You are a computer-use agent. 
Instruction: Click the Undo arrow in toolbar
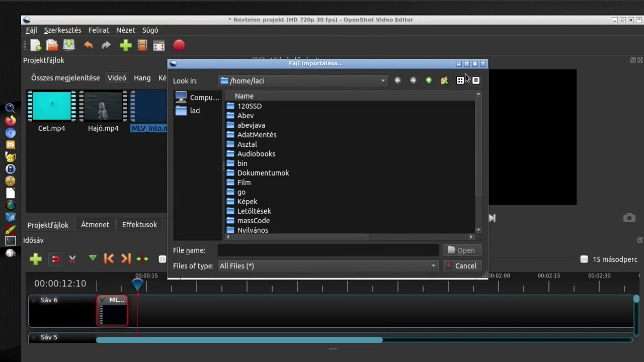[89, 45]
